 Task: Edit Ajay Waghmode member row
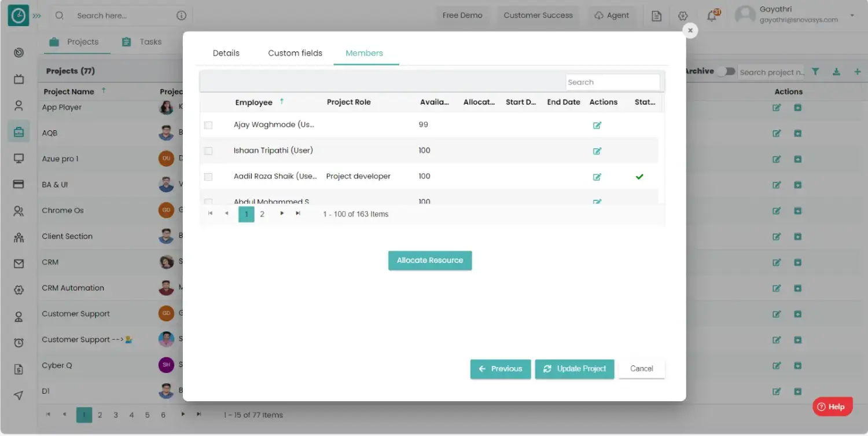pyautogui.click(x=597, y=125)
